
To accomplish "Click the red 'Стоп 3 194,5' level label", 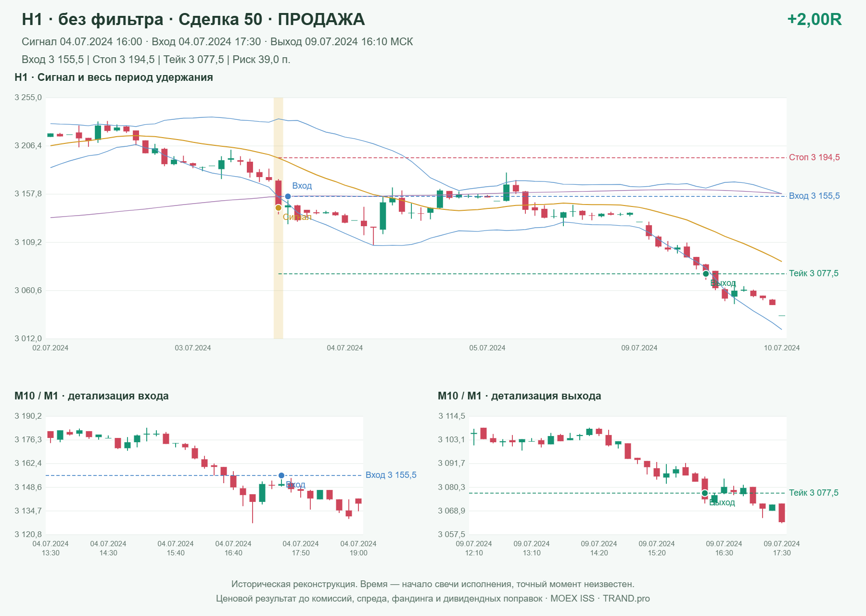I will click(814, 157).
